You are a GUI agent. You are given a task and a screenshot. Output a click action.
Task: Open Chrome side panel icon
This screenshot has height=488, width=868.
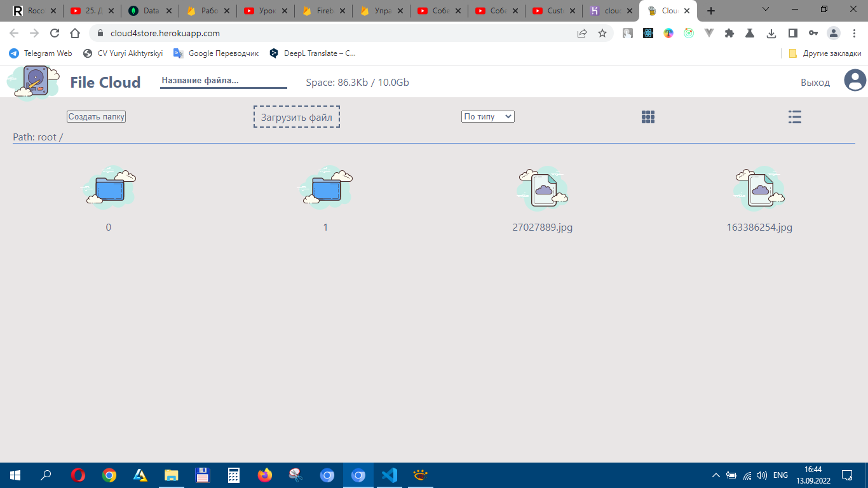pyautogui.click(x=792, y=33)
